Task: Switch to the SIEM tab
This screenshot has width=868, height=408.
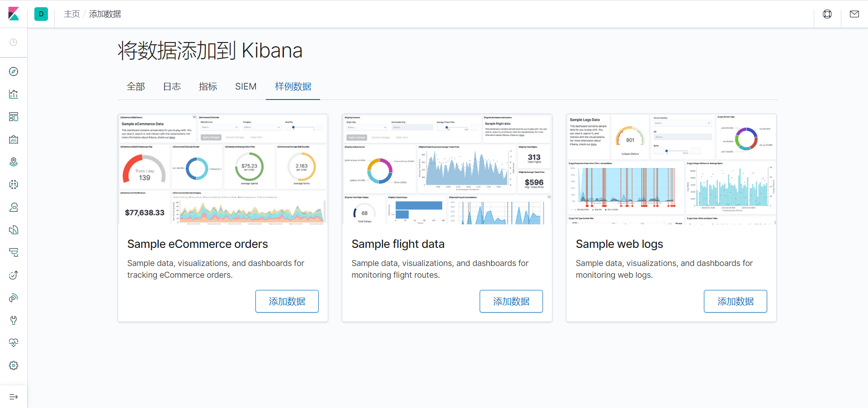Action: tap(246, 86)
